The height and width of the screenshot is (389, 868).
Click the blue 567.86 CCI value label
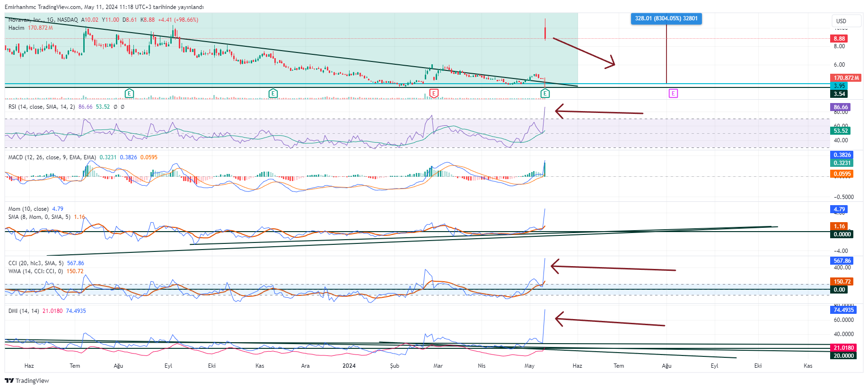click(842, 261)
